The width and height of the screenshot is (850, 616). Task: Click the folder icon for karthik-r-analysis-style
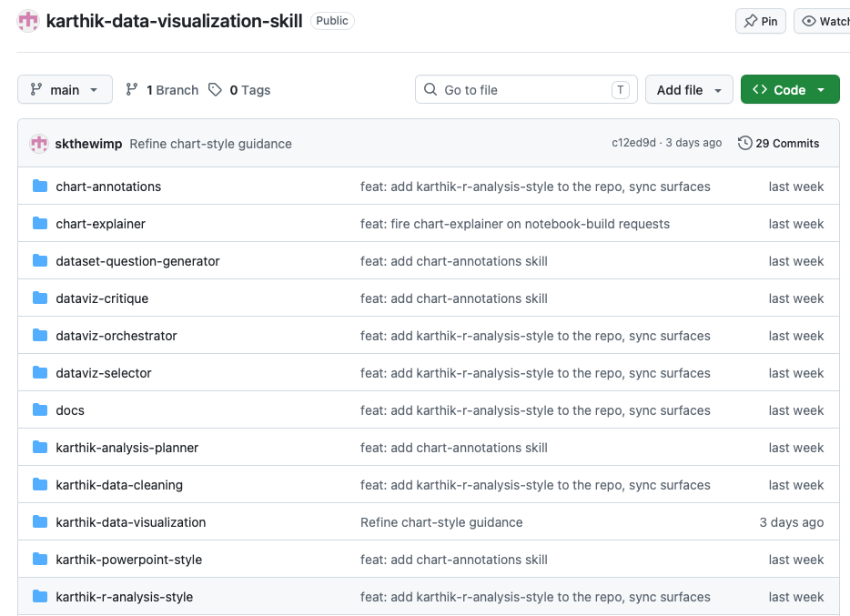pos(40,597)
